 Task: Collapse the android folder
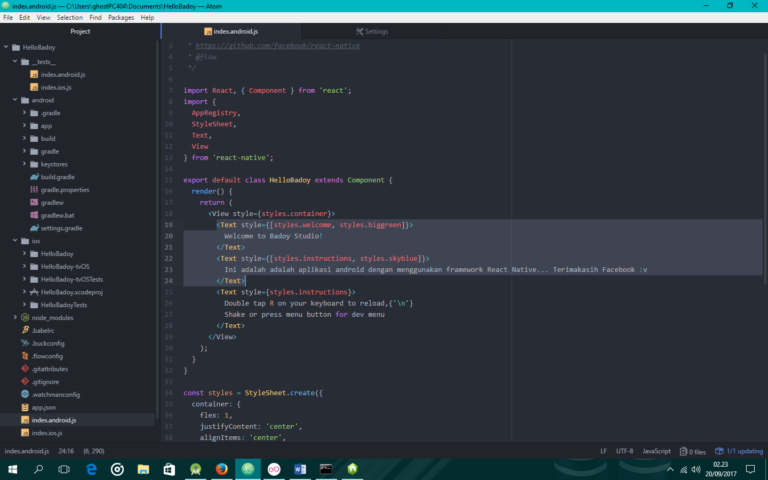(x=42, y=100)
